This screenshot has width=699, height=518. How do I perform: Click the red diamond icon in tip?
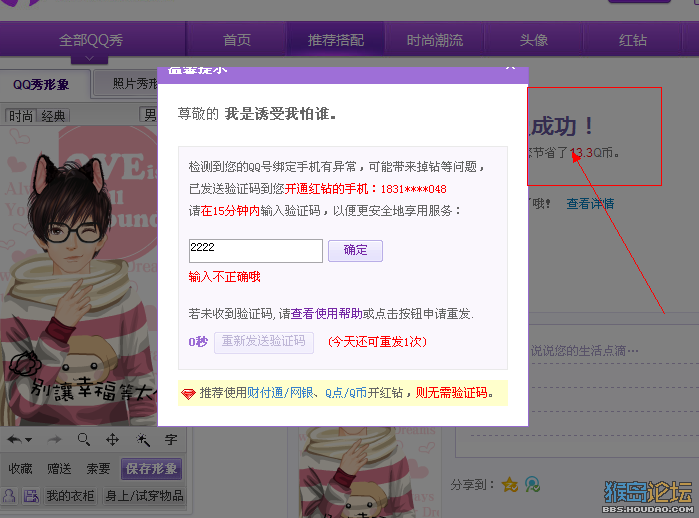(188, 394)
